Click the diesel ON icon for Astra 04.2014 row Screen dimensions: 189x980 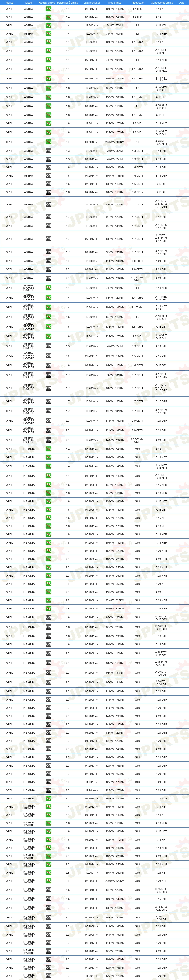49,192
